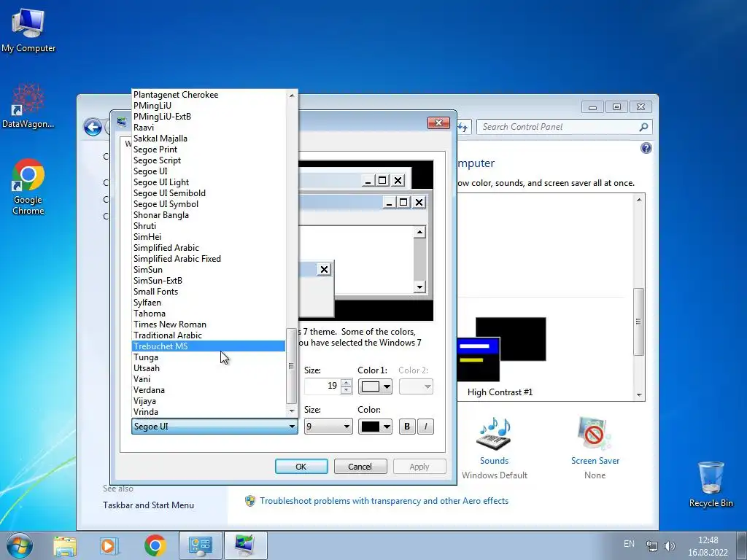Image resolution: width=747 pixels, height=560 pixels.
Task: Click OK in the Window Color dialog
Action: (301, 467)
